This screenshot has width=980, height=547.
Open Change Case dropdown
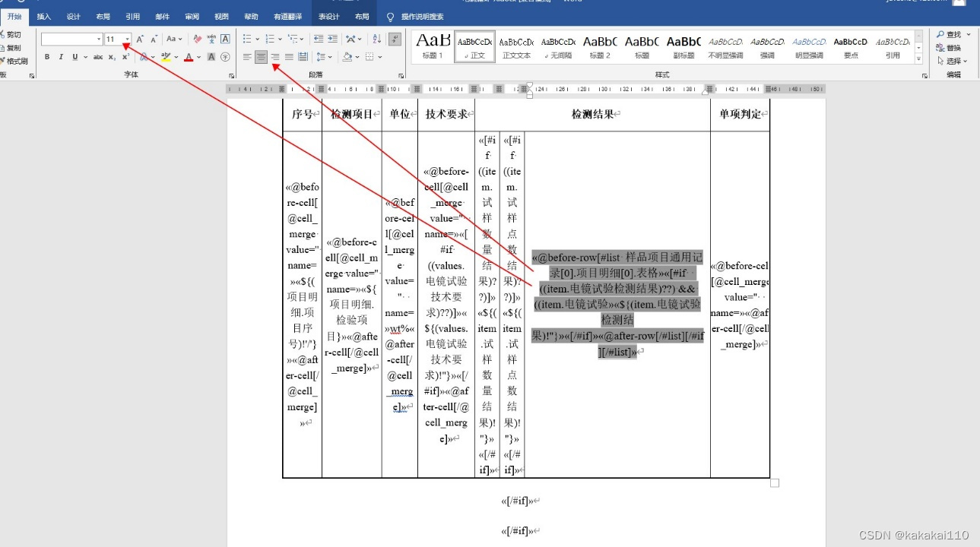click(174, 39)
